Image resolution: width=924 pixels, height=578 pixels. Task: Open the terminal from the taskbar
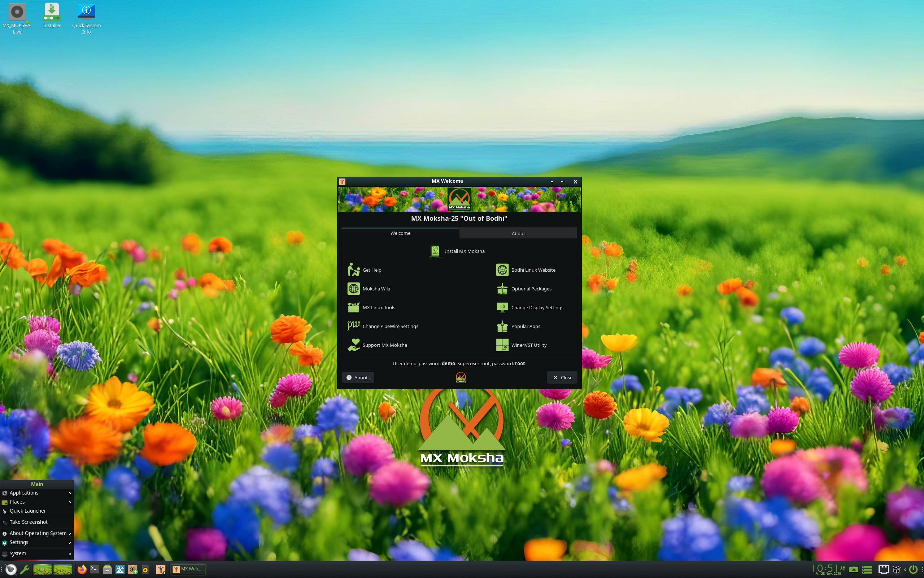(95, 569)
